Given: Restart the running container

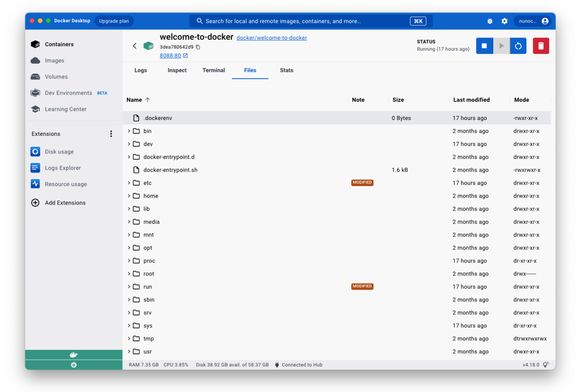Looking at the screenshot, I should (518, 46).
